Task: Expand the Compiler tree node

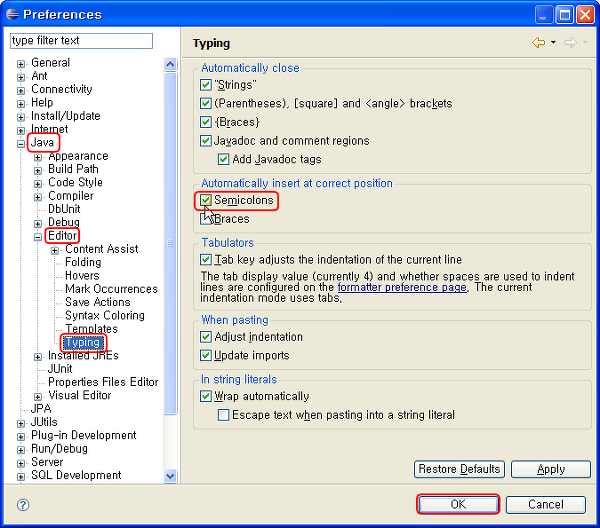Action: (x=38, y=197)
